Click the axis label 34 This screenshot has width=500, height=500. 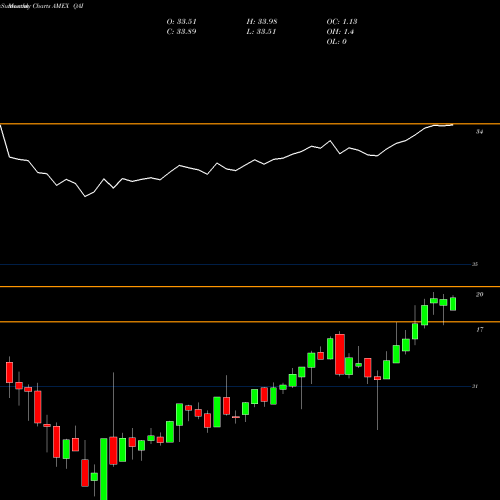(479, 132)
